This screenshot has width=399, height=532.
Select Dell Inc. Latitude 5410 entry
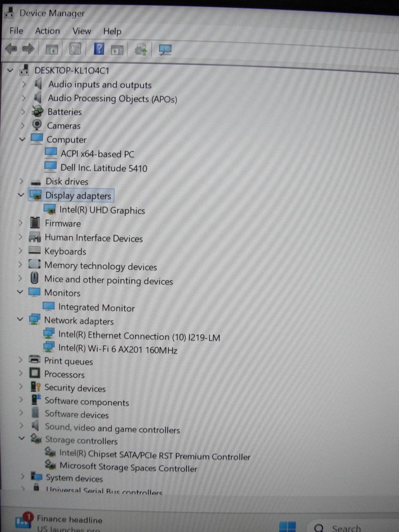pyautogui.click(x=103, y=168)
